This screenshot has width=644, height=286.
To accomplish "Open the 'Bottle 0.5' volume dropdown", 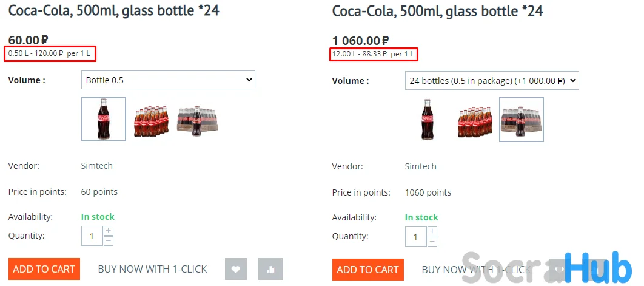I will tap(168, 80).
